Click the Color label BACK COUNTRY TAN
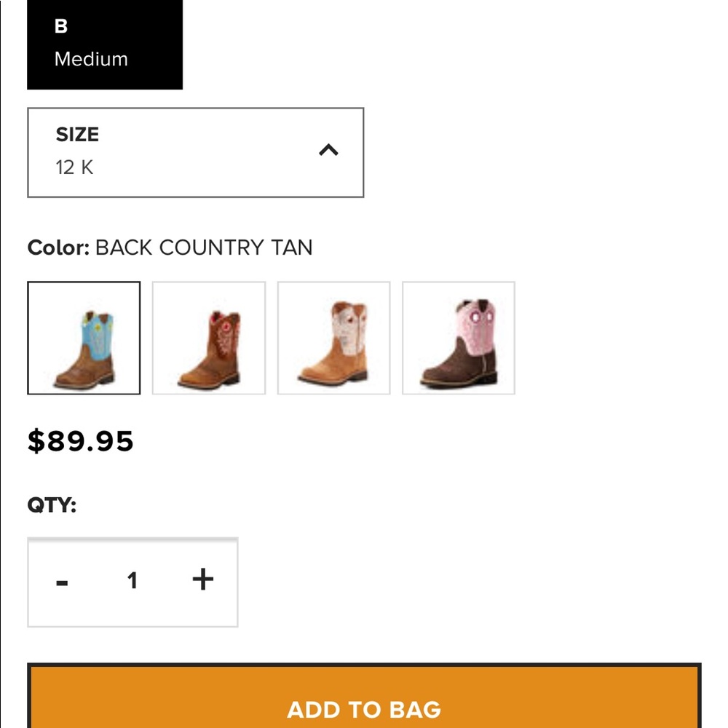This screenshot has height=728, width=728. click(x=170, y=248)
